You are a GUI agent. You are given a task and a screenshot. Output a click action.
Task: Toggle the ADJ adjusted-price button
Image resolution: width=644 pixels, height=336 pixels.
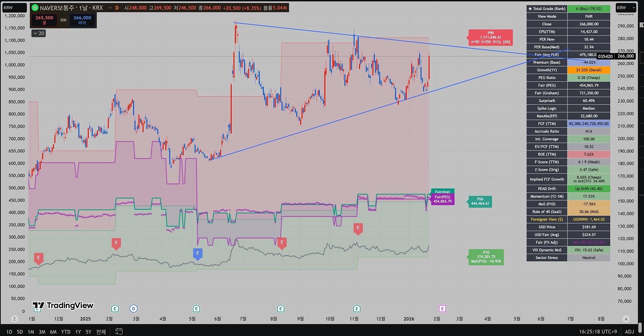[x=629, y=332]
